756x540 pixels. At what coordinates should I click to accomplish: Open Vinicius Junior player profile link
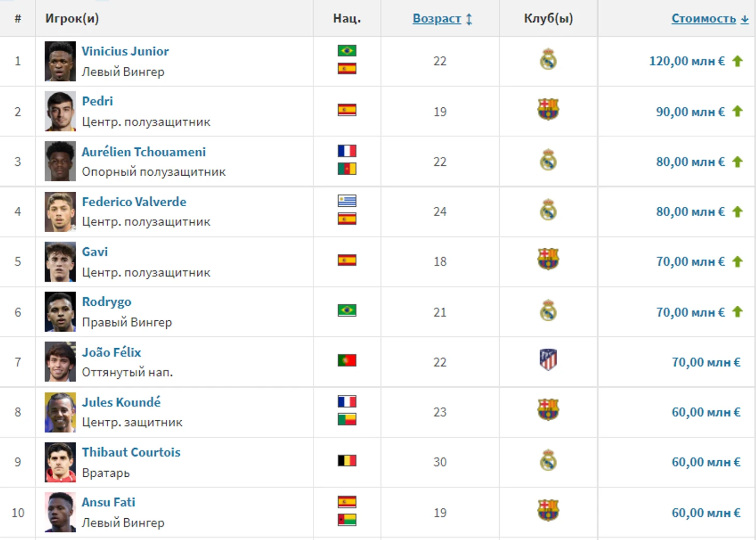[125, 51]
